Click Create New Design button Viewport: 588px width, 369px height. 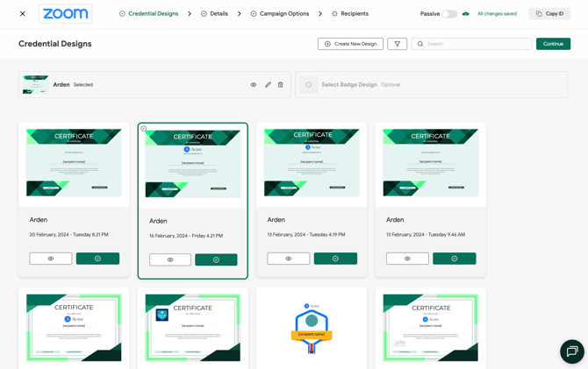coord(350,44)
